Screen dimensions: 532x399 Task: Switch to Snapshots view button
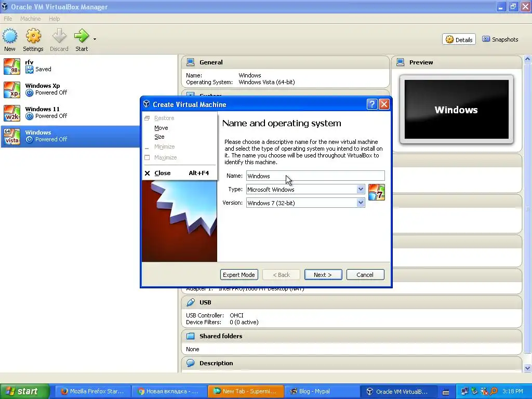pos(500,39)
